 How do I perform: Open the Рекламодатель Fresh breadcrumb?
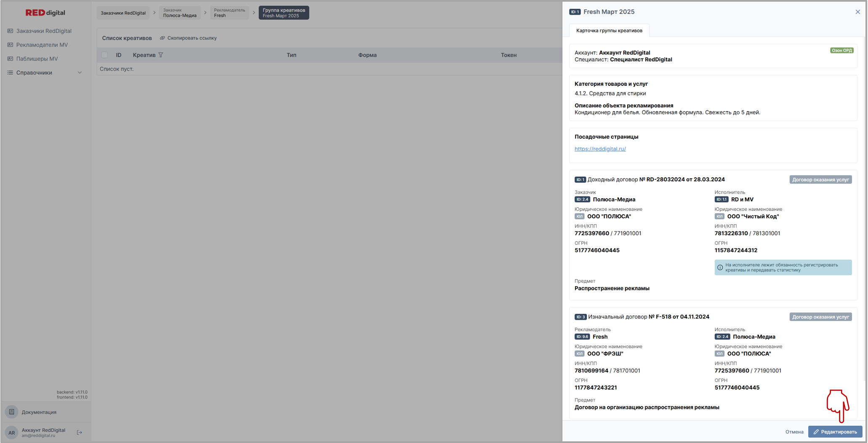click(x=229, y=13)
